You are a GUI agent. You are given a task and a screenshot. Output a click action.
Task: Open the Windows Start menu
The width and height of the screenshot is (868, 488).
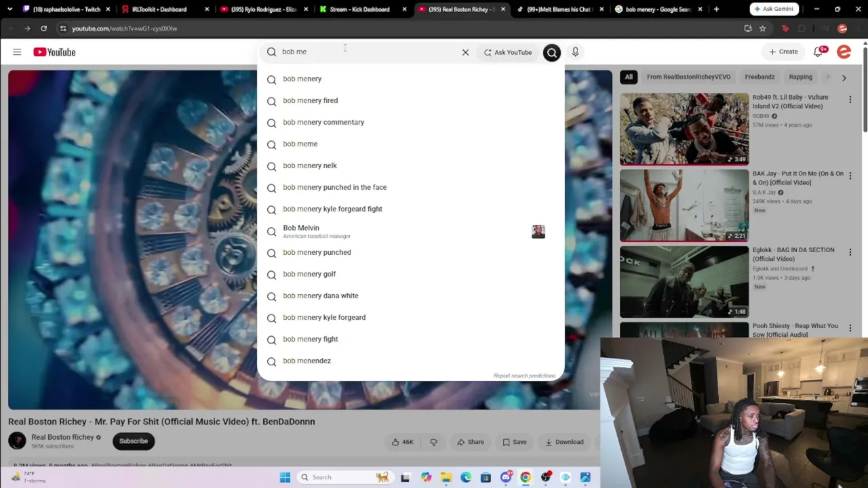285,477
